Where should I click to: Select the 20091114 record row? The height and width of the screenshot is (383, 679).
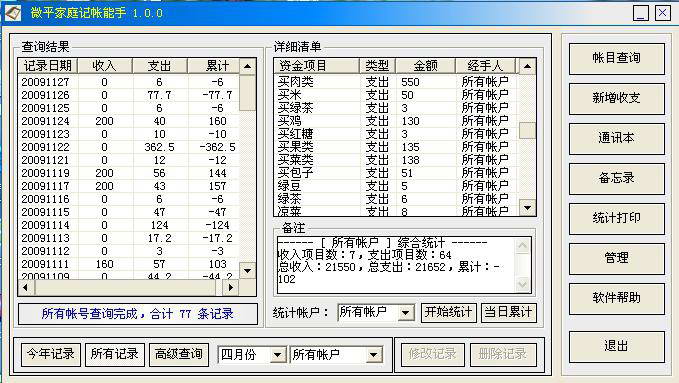click(x=129, y=225)
